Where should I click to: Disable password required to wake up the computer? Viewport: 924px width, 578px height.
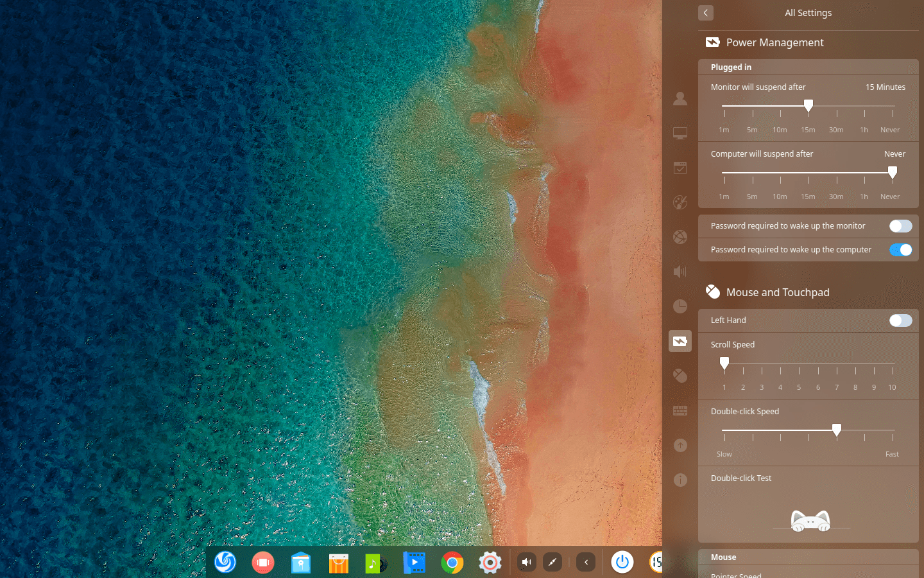(x=900, y=250)
